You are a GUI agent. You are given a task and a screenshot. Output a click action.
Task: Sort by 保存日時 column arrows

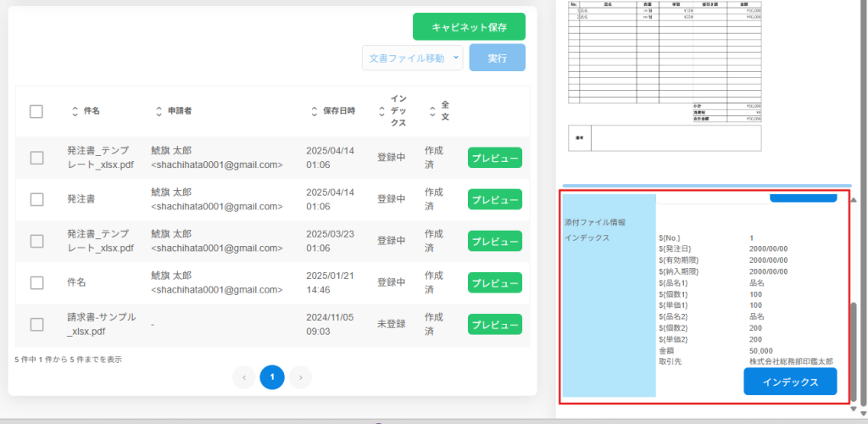(x=314, y=111)
